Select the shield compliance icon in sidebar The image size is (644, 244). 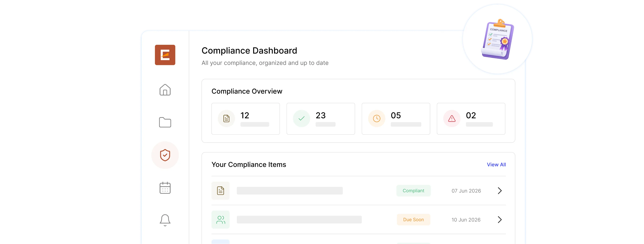click(x=165, y=155)
